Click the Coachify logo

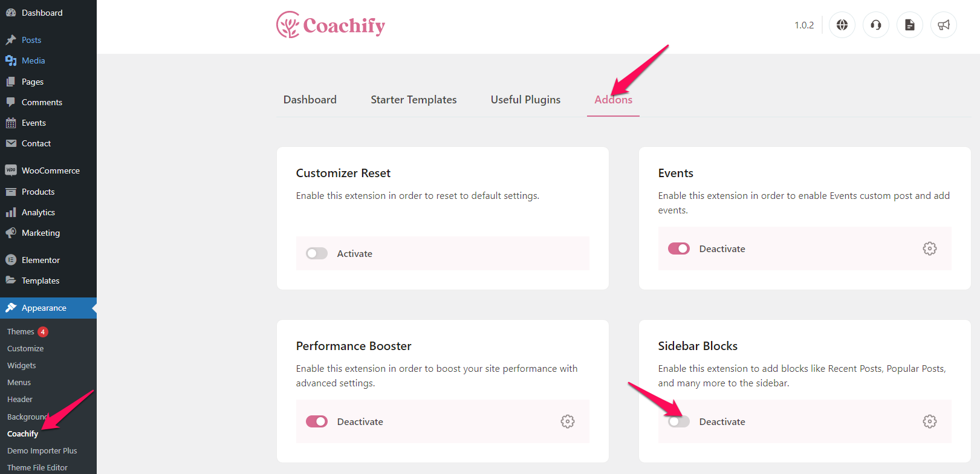click(331, 25)
